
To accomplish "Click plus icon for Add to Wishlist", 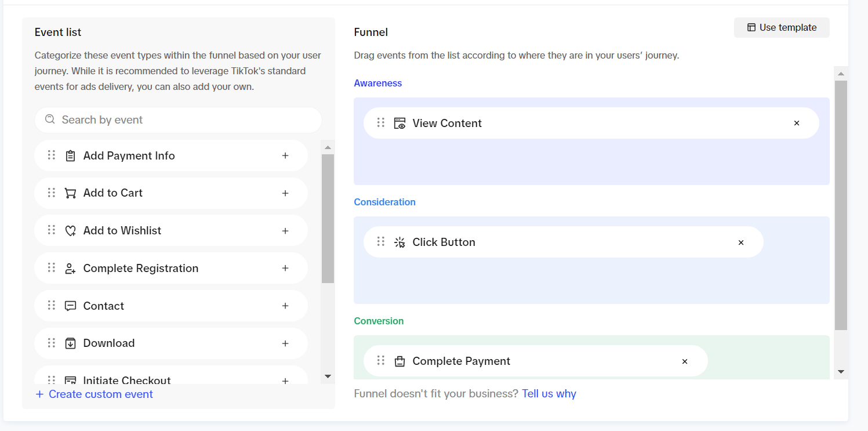I will pos(285,231).
